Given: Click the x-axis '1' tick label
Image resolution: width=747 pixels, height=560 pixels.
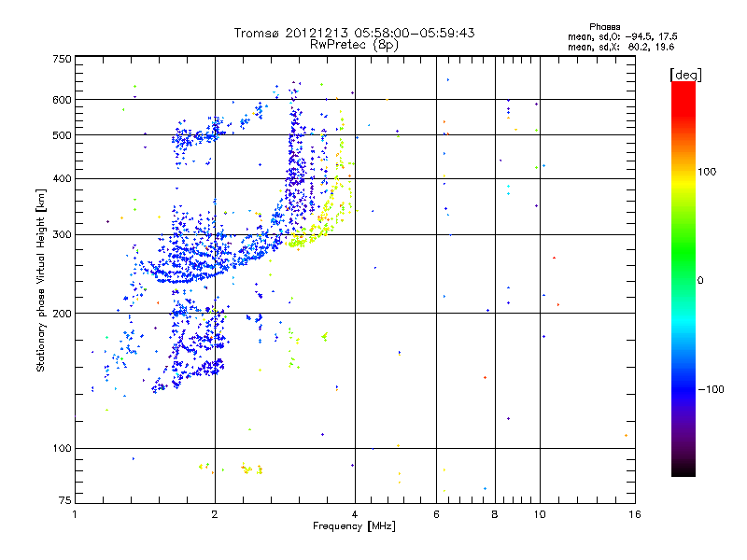Looking at the screenshot, I should 75,514.
